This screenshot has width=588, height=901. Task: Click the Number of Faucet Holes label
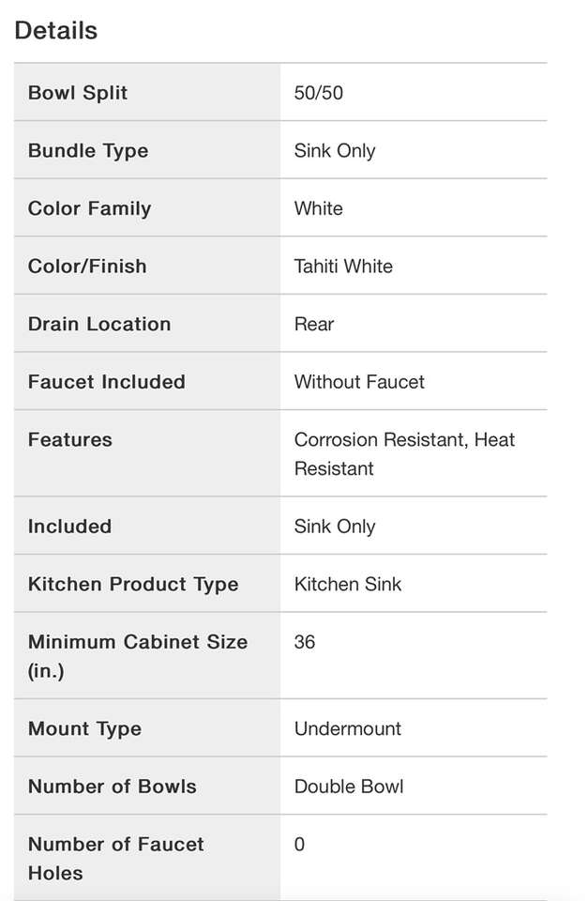pos(115,858)
